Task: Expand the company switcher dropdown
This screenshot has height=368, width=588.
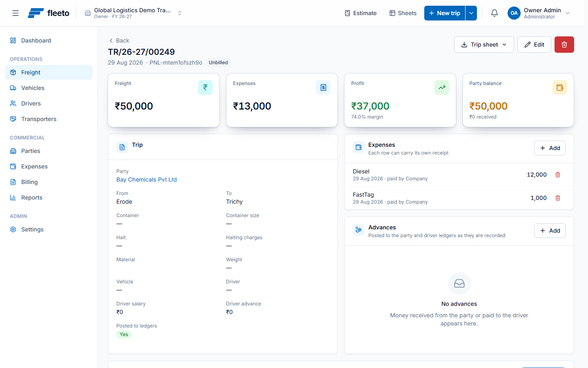Action: pyautogui.click(x=180, y=13)
